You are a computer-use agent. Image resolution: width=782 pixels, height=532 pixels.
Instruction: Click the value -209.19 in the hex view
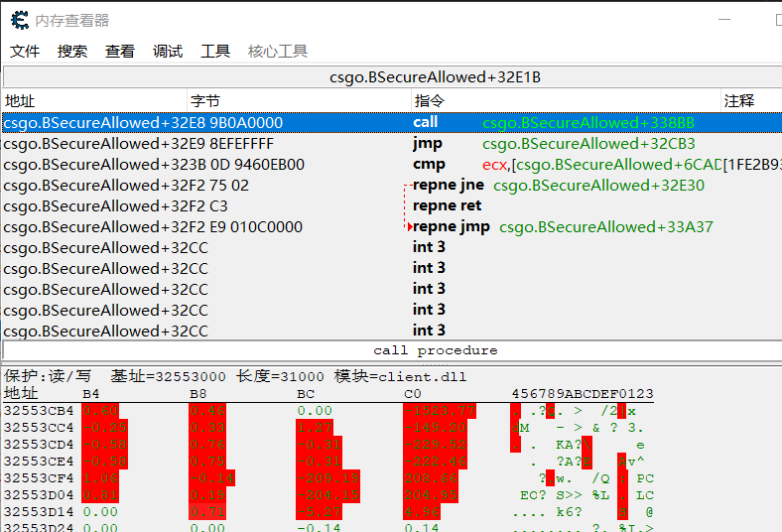pos(327,478)
